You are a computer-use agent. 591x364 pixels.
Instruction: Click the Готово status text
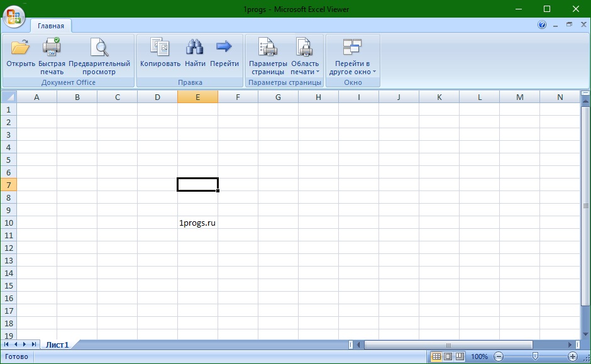tap(16, 356)
